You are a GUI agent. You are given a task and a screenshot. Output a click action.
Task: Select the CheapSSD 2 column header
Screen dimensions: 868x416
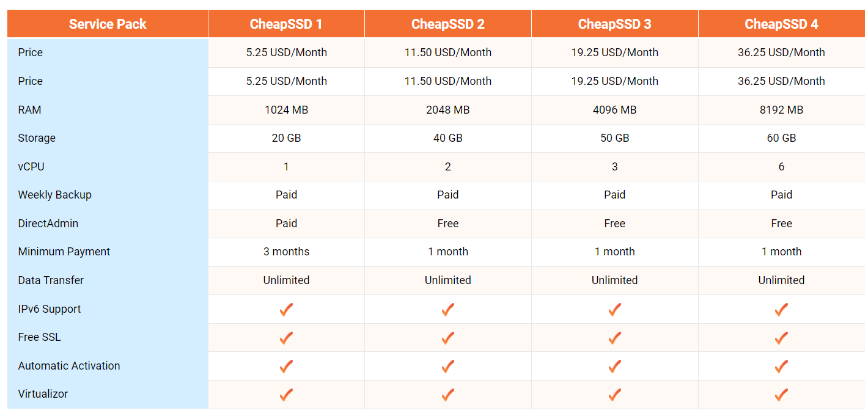tap(448, 24)
